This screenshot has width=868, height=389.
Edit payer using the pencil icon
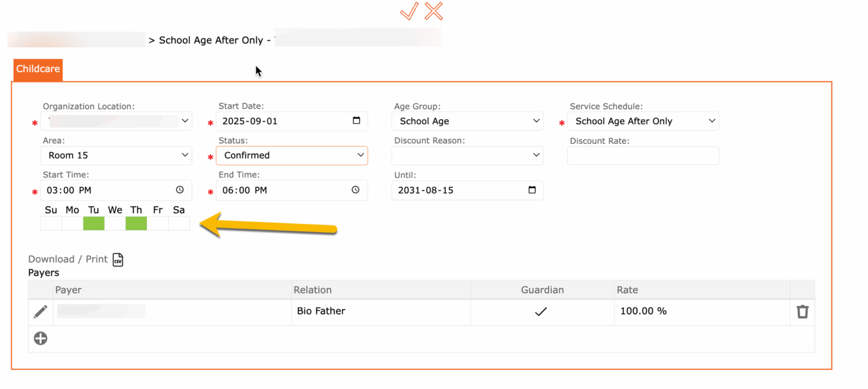tap(40, 311)
